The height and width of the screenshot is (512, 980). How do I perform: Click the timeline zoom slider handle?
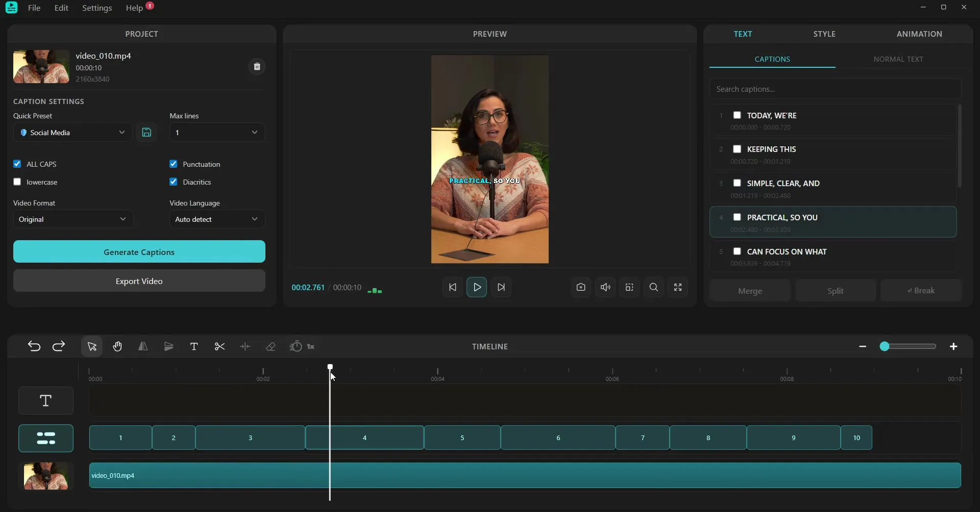tap(885, 347)
